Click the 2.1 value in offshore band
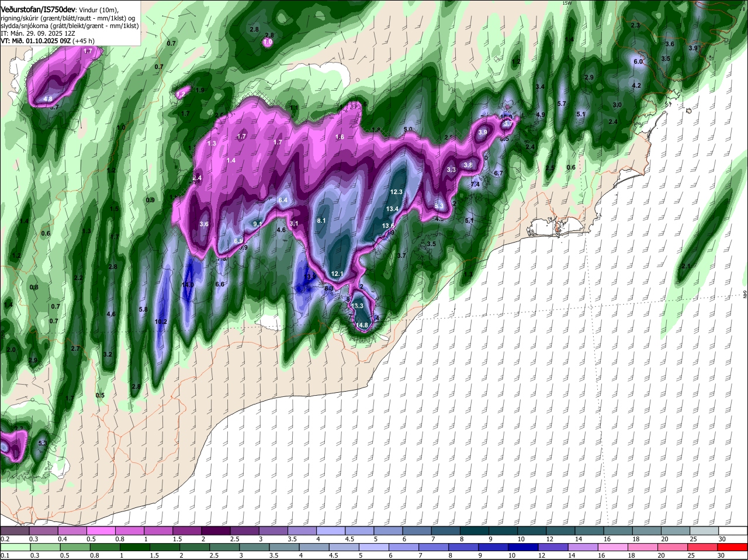This screenshot has height=560, width=748. [x=686, y=266]
